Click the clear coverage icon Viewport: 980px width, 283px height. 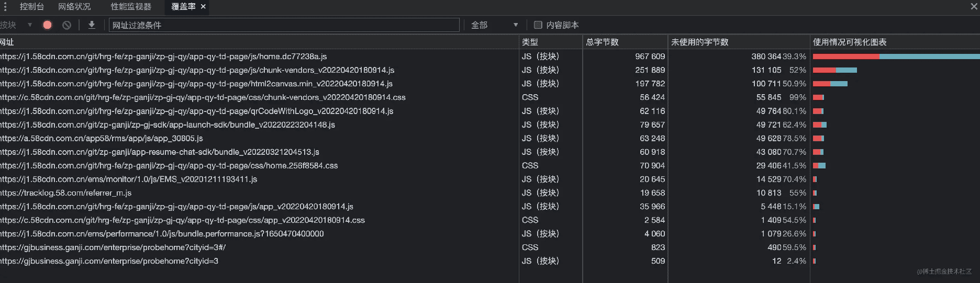point(66,25)
